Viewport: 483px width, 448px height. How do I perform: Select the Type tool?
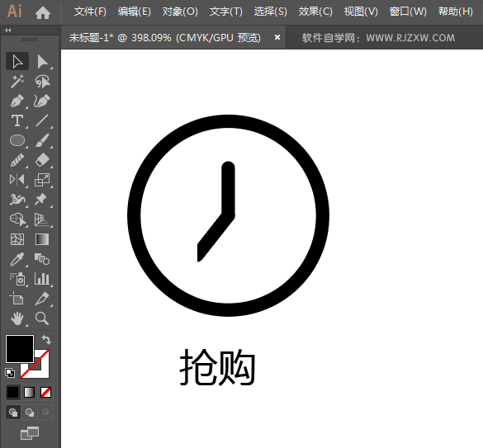[x=17, y=120]
